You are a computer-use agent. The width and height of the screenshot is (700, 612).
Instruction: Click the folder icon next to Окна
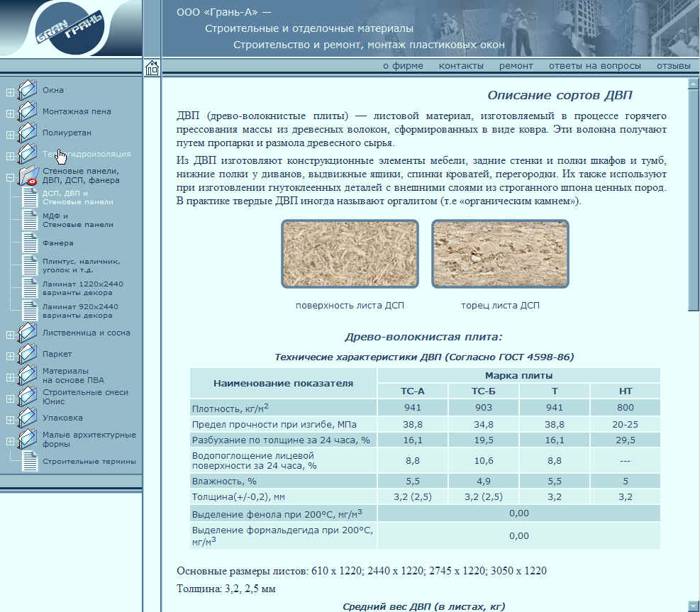tap(28, 90)
